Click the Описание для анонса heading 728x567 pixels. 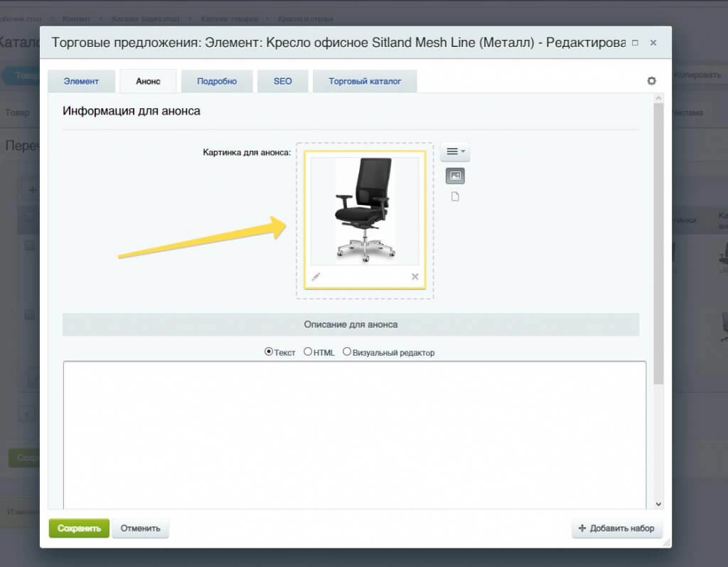pyautogui.click(x=351, y=324)
